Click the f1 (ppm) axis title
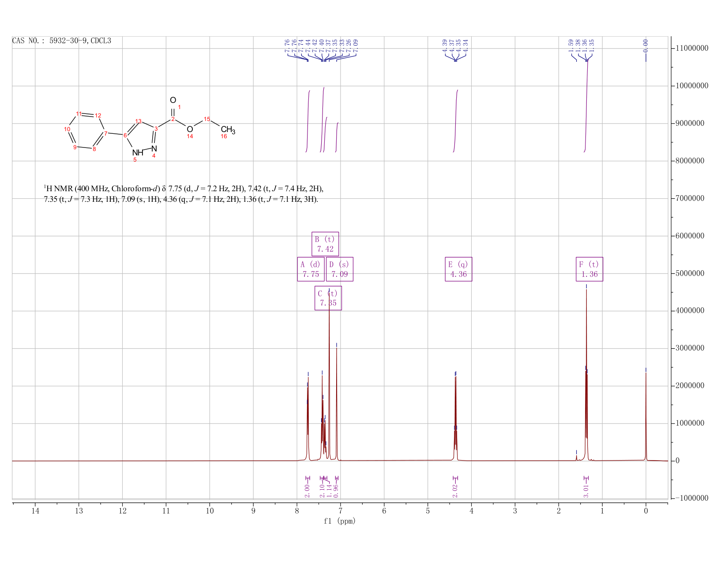 tap(340, 521)
